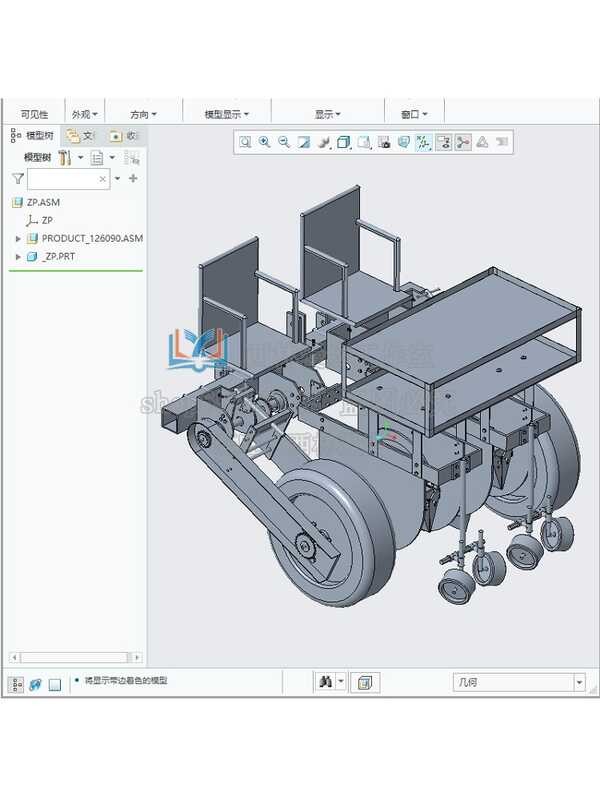This screenshot has height=800, width=600.
Task: Click the plus icon beside the filter box
Action: pyautogui.click(x=133, y=179)
